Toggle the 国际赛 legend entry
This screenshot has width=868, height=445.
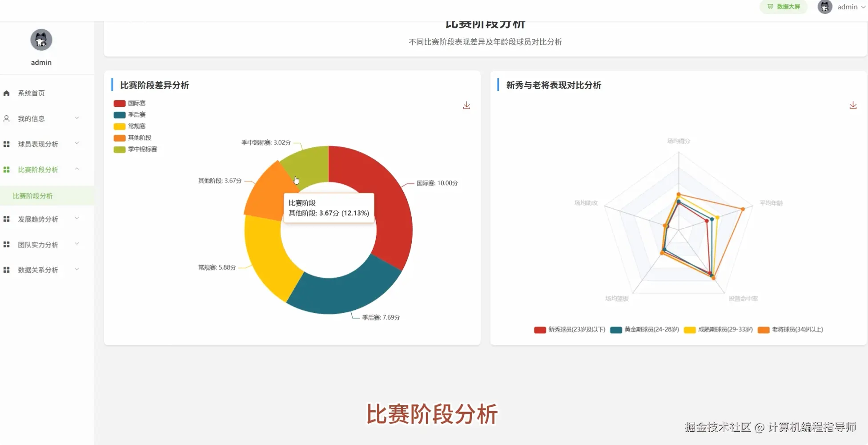click(x=129, y=103)
